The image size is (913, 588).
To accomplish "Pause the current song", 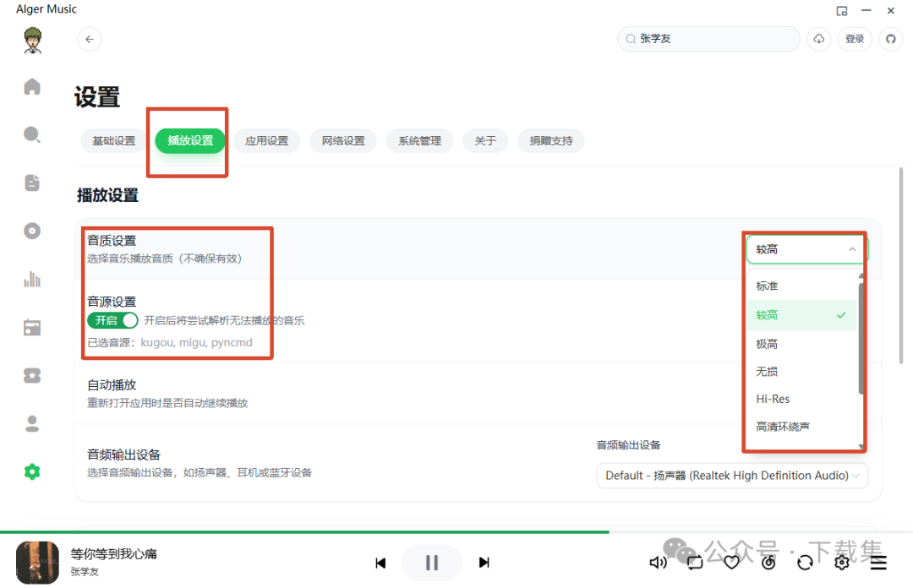I will tap(431, 563).
